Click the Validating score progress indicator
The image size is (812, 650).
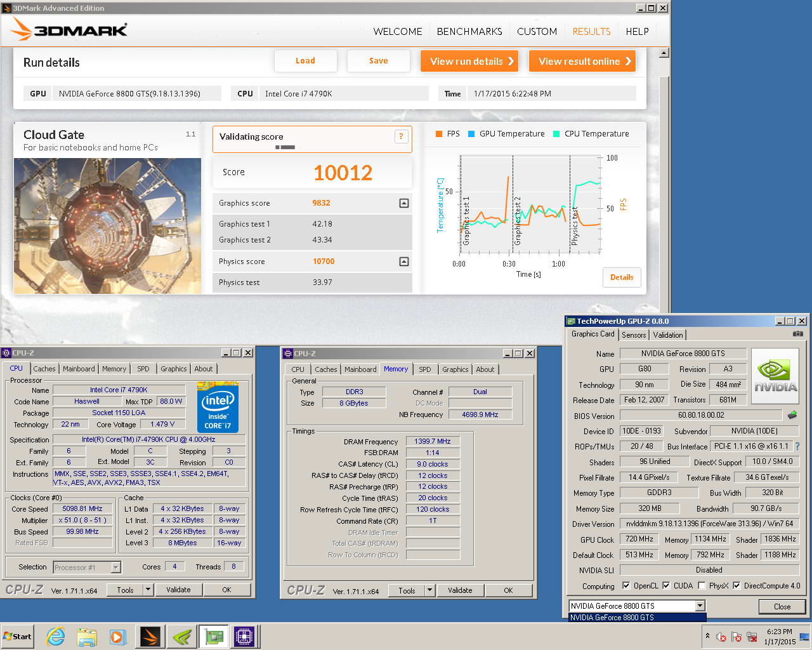(x=285, y=147)
